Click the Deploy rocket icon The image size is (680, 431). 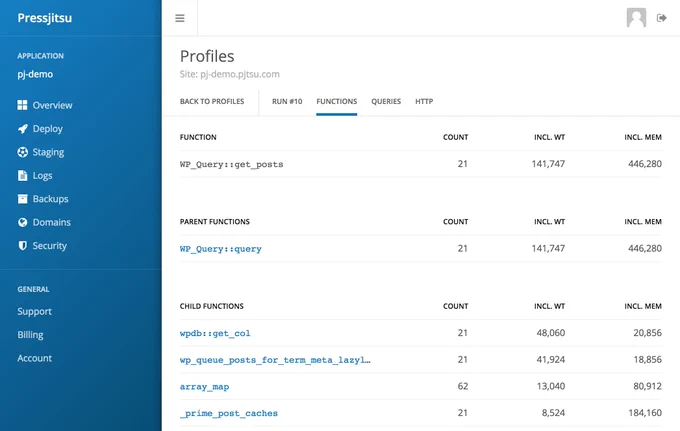(22, 128)
